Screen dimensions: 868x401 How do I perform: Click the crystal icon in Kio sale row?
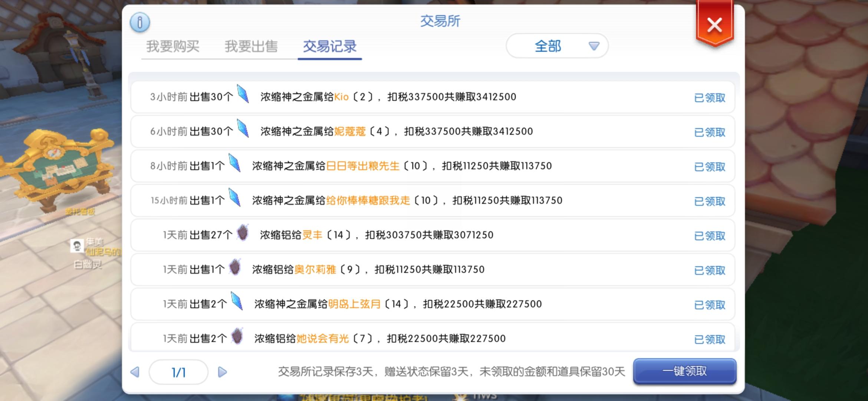coord(243,94)
